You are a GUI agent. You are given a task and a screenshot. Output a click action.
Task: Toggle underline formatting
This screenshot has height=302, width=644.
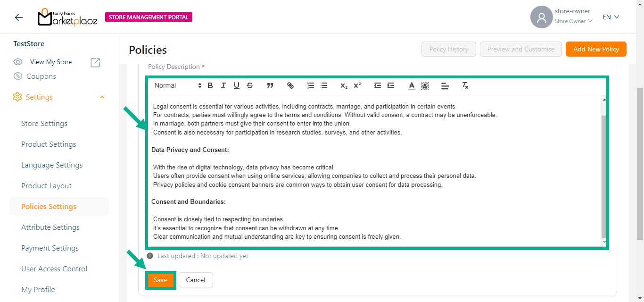click(x=237, y=85)
